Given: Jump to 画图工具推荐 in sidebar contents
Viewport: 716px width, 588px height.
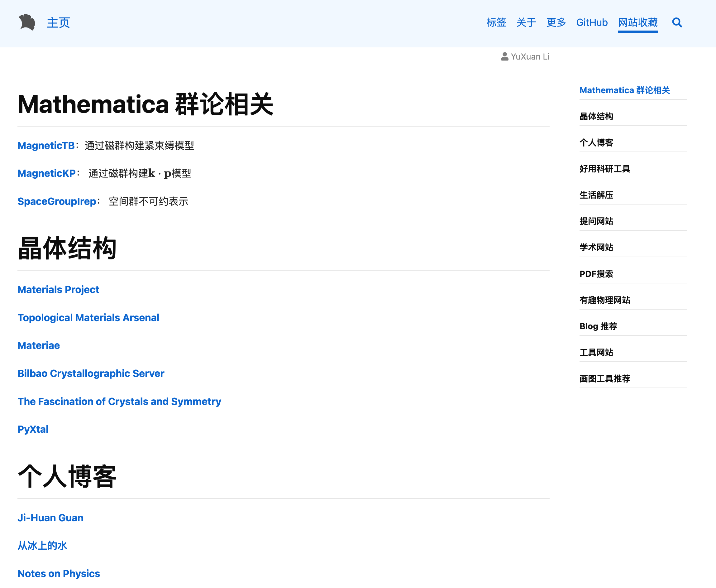Looking at the screenshot, I should pyautogui.click(x=605, y=378).
